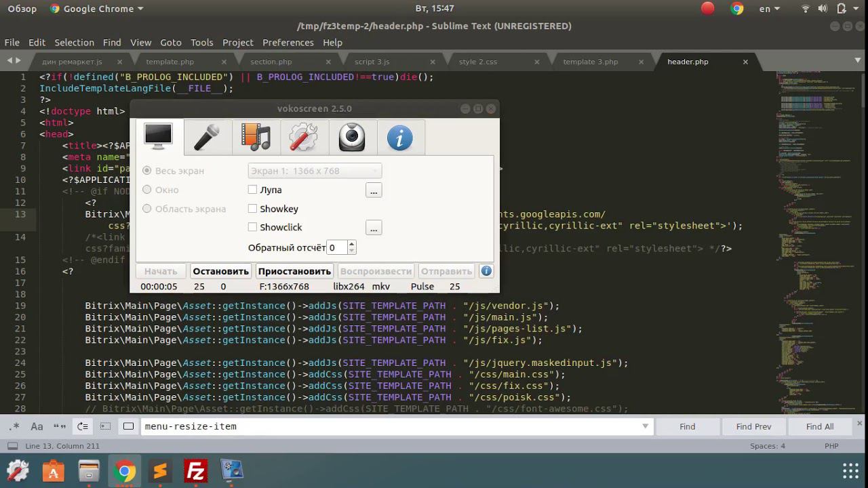Click the Find Prev button
Image resolution: width=868 pixels, height=488 pixels.
(x=754, y=426)
